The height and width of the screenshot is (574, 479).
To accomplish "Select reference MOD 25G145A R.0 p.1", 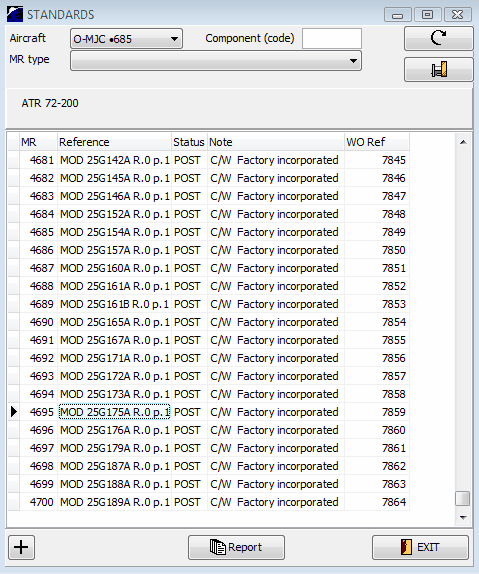I will (114, 178).
